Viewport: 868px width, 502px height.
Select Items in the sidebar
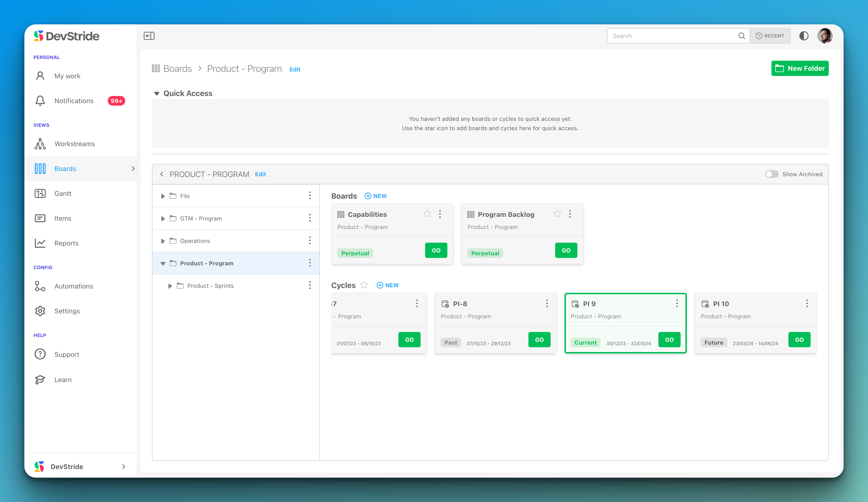click(81, 218)
